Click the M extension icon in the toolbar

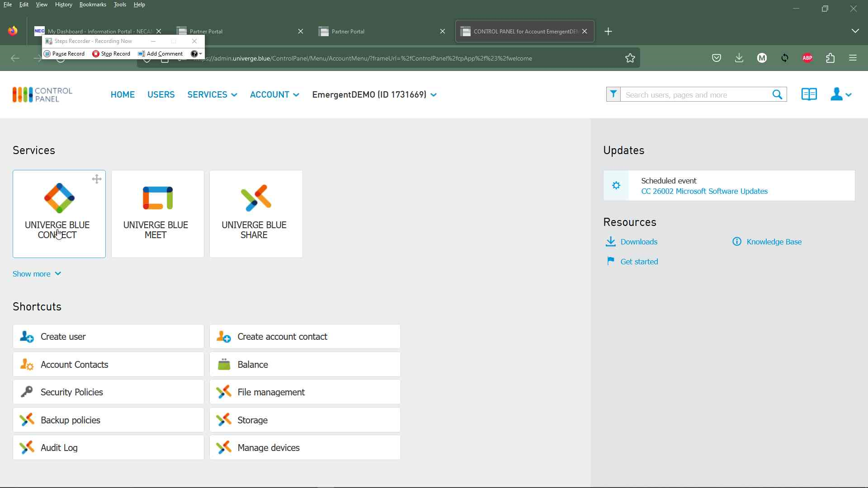(x=762, y=58)
